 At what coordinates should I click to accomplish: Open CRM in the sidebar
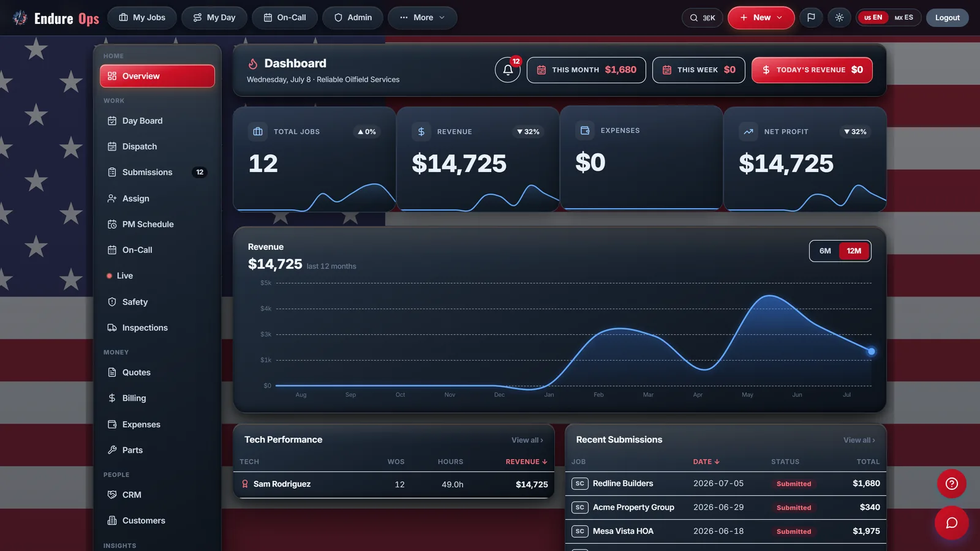pos(157,495)
